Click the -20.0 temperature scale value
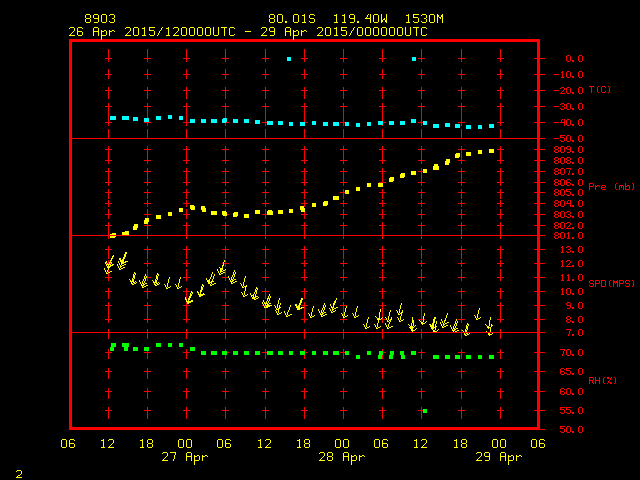 click(x=569, y=91)
